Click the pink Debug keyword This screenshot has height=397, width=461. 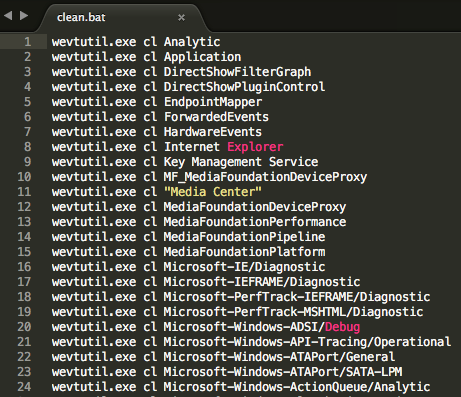tap(343, 327)
